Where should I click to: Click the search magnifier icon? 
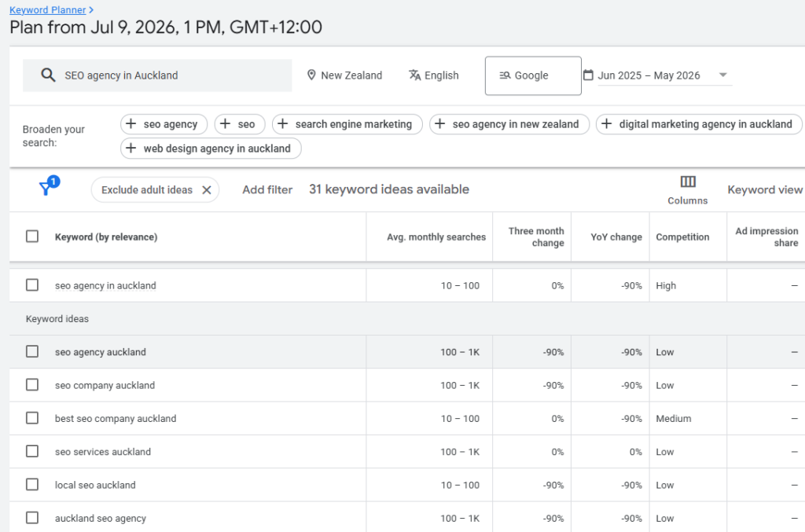click(x=48, y=75)
